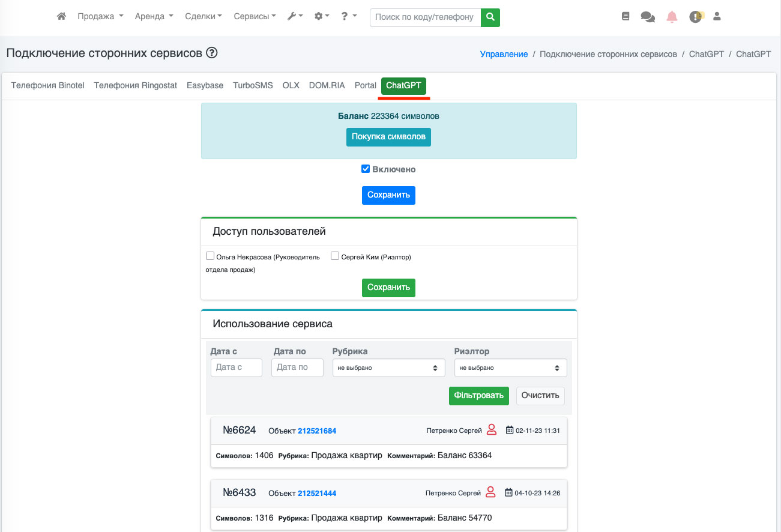The image size is (781, 532).
Task: Click help icon beside page title
Action: point(211,53)
